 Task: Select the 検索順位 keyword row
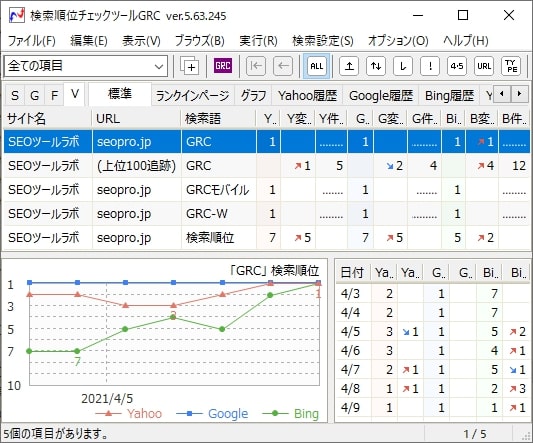pyautogui.click(x=266, y=237)
